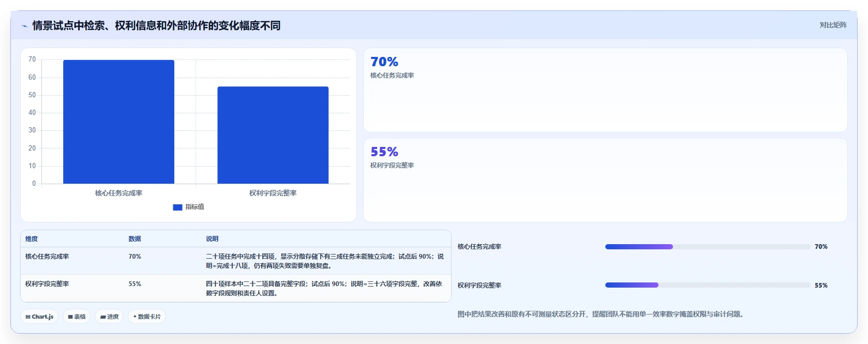Click the 说明 column header
868x344 pixels.
click(212, 239)
